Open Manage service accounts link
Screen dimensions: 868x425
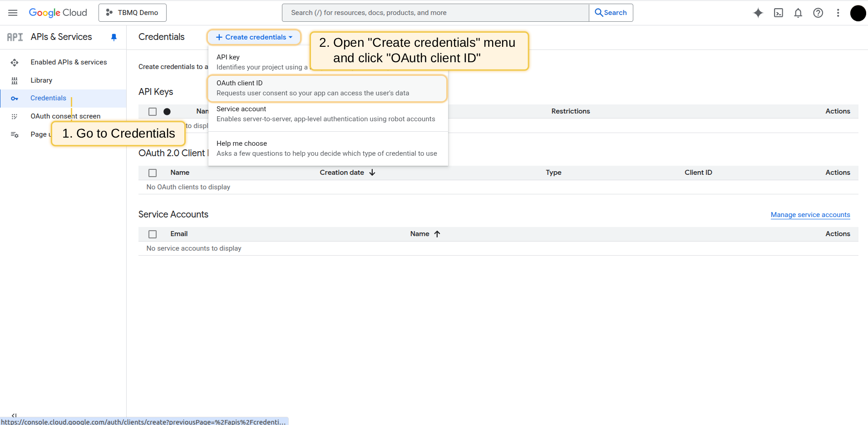pos(810,215)
